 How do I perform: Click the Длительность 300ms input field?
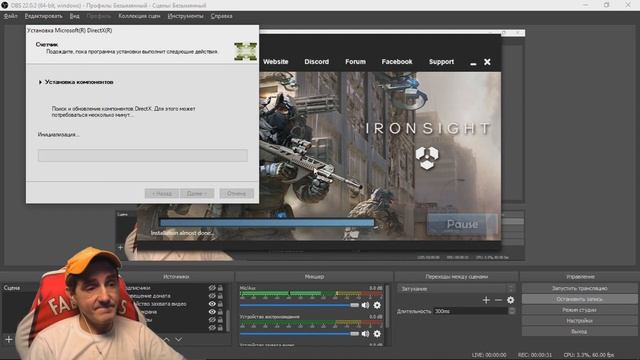pos(471,311)
